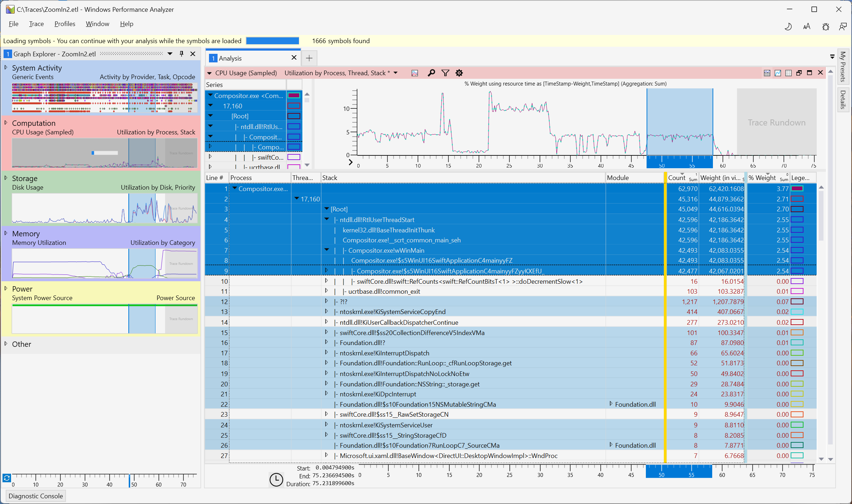
Task: Open the Diagnostic Console button
Action: pos(36,496)
